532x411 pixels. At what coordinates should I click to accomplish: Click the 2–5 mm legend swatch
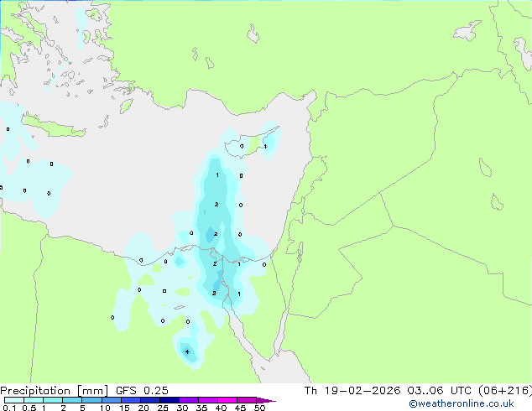[72, 400]
